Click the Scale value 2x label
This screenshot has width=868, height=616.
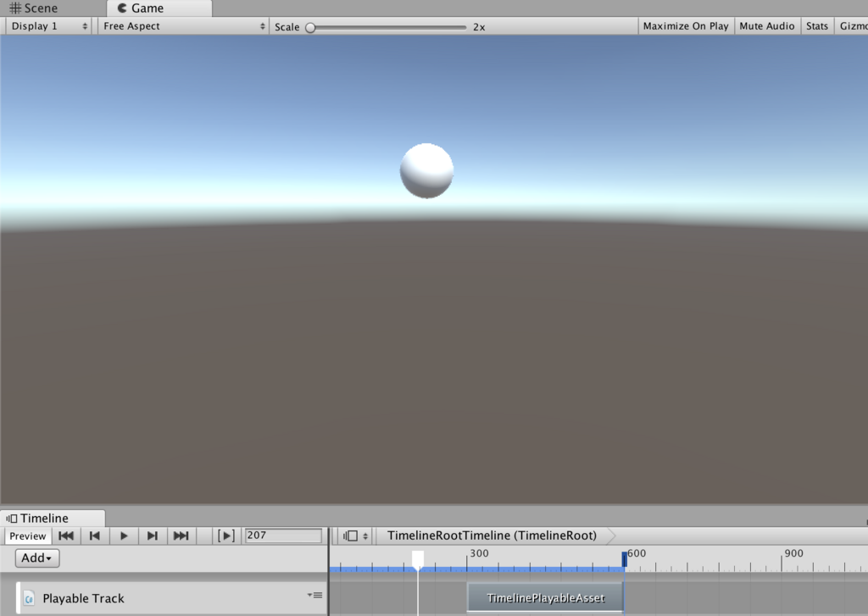479,27
